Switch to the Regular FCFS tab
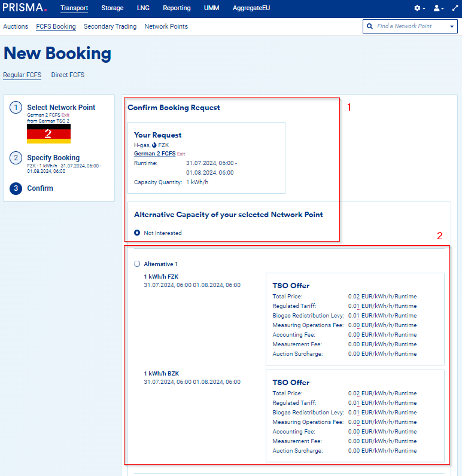Image resolution: width=462 pixels, height=476 pixels. click(x=22, y=75)
